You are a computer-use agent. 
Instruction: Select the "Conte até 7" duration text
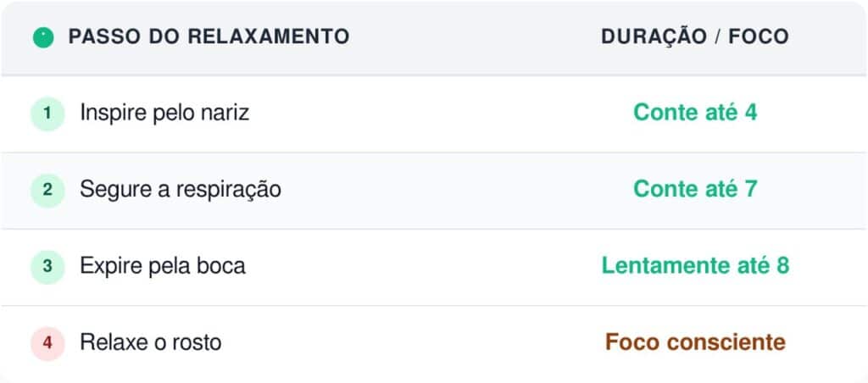(x=695, y=190)
